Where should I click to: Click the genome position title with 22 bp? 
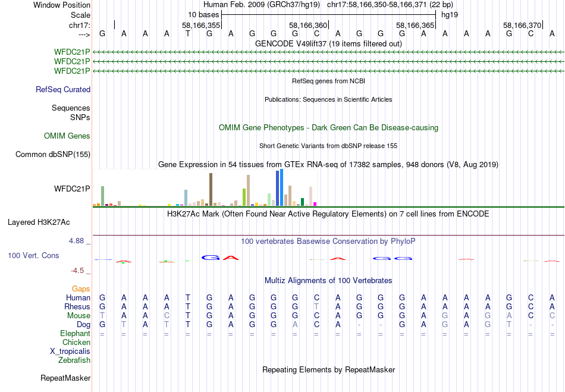point(328,5)
